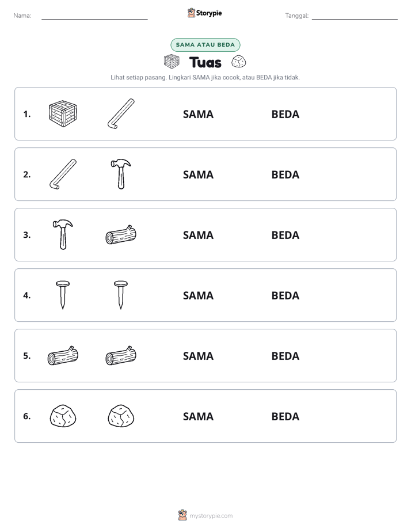
Task: Click the wooden crate in row 1
Action: (x=63, y=113)
